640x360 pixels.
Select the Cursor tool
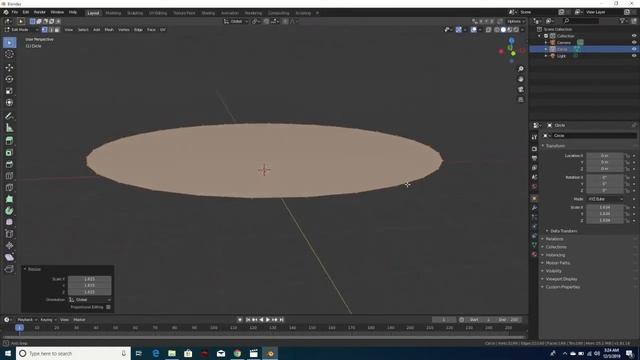(x=9, y=54)
